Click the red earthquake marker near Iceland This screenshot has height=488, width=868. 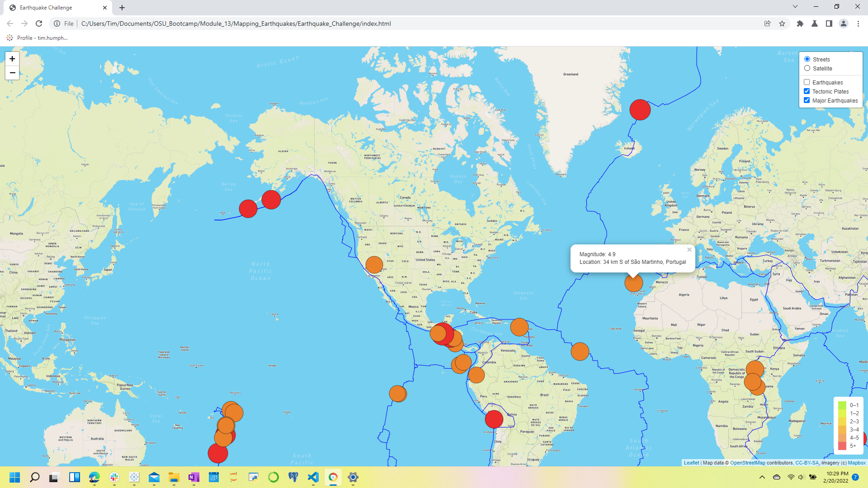[640, 110]
